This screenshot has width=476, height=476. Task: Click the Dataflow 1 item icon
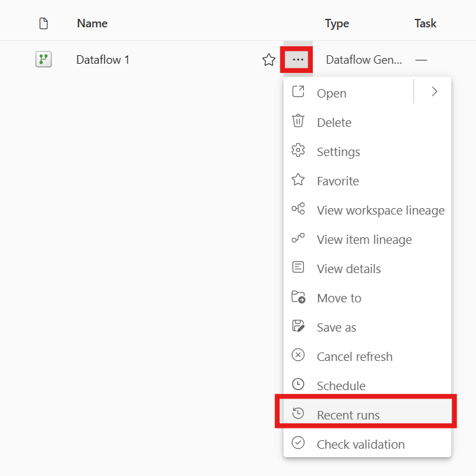tap(44, 60)
